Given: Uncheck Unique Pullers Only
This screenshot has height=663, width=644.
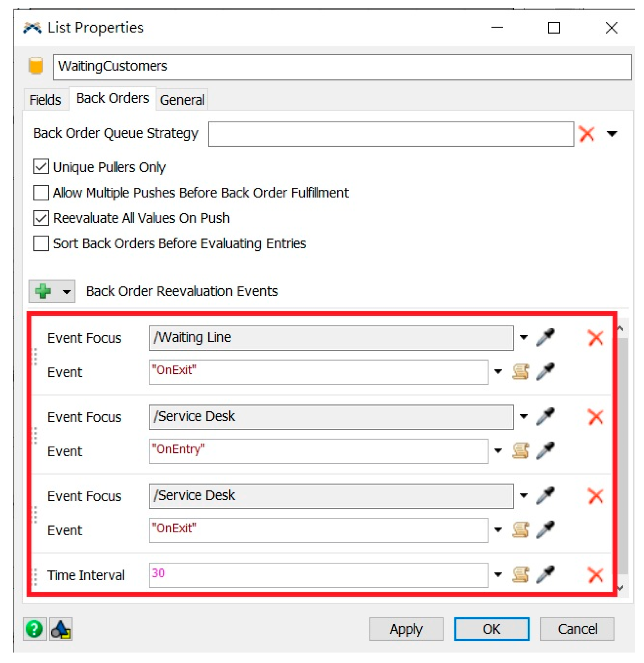Looking at the screenshot, I should pyautogui.click(x=41, y=167).
